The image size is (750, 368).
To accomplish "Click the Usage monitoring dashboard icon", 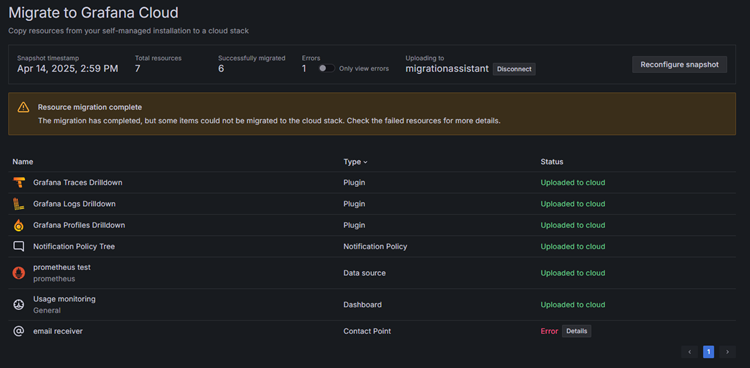I will click(x=19, y=304).
